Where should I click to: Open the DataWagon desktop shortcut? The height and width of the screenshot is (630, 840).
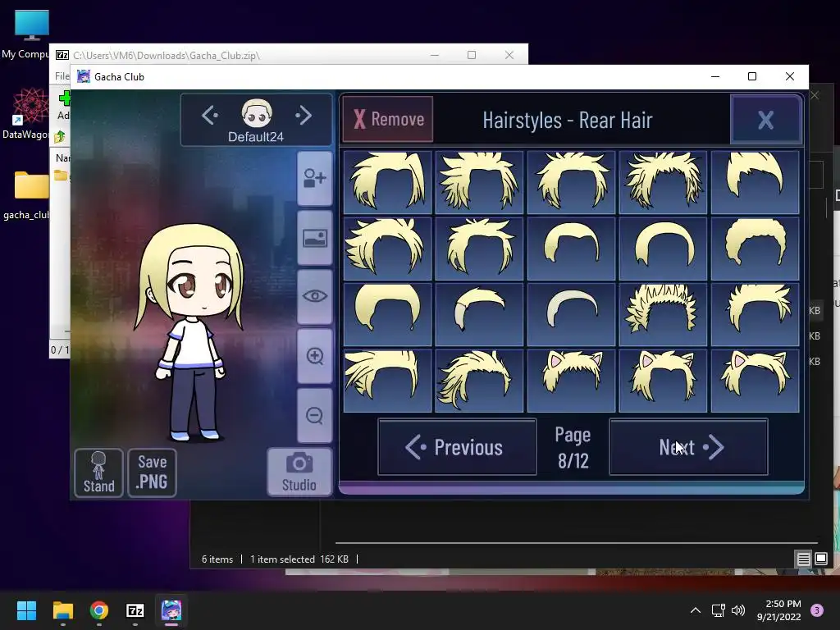tap(30, 113)
